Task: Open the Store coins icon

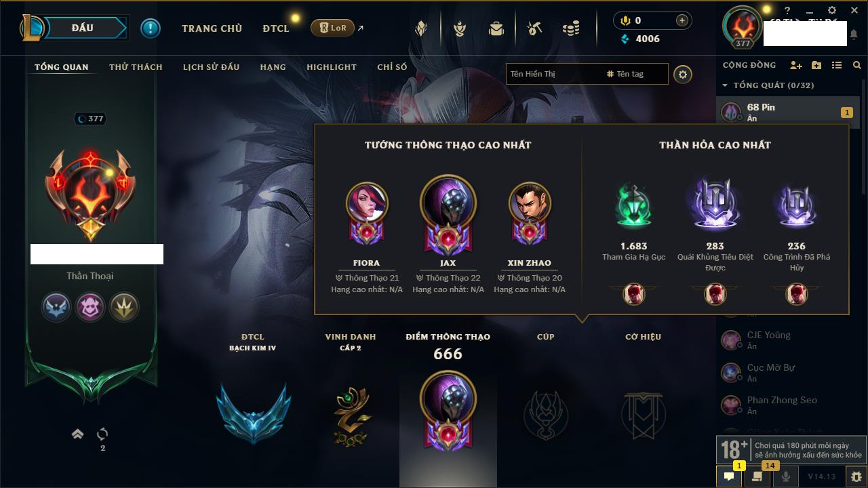Action: click(x=571, y=28)
